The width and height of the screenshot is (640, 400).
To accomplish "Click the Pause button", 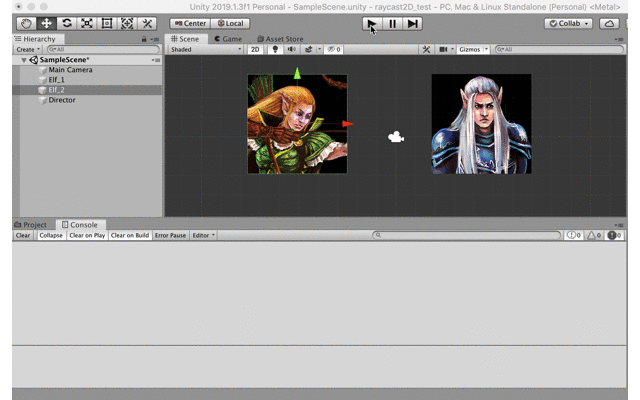I will coord(392,23).
